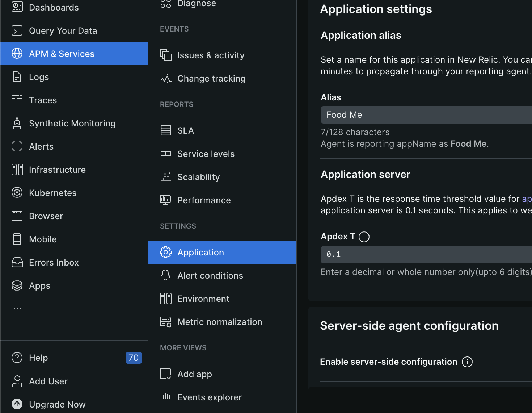Show info for Enable server-side configuration
Viewport: 532px width, 413px height.
point(467,362)
